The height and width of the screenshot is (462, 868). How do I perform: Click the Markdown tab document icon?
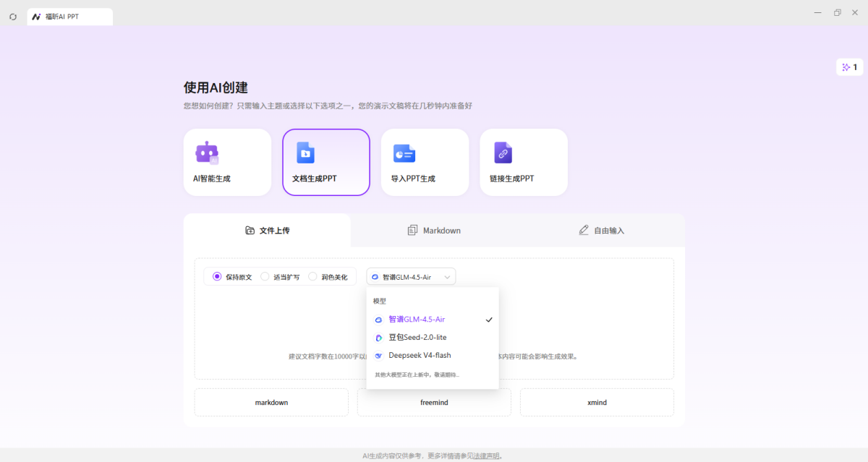tap(413, 231)
